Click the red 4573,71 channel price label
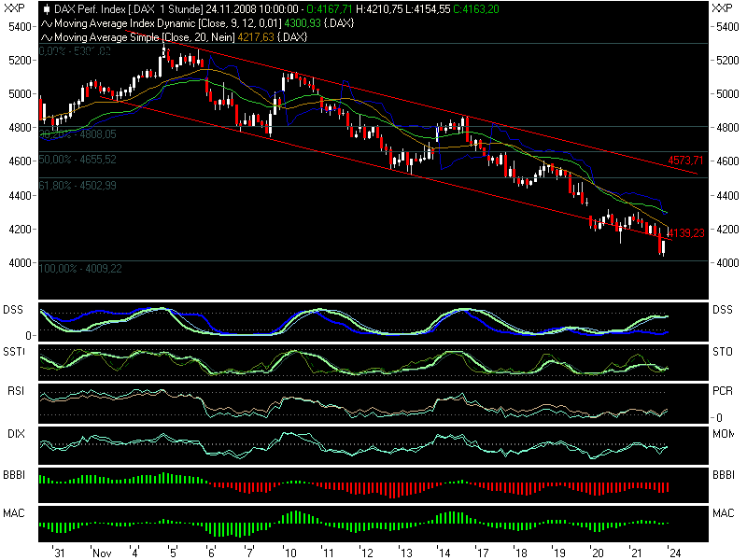This screenshot has height=560, width=747. (684, 161)
